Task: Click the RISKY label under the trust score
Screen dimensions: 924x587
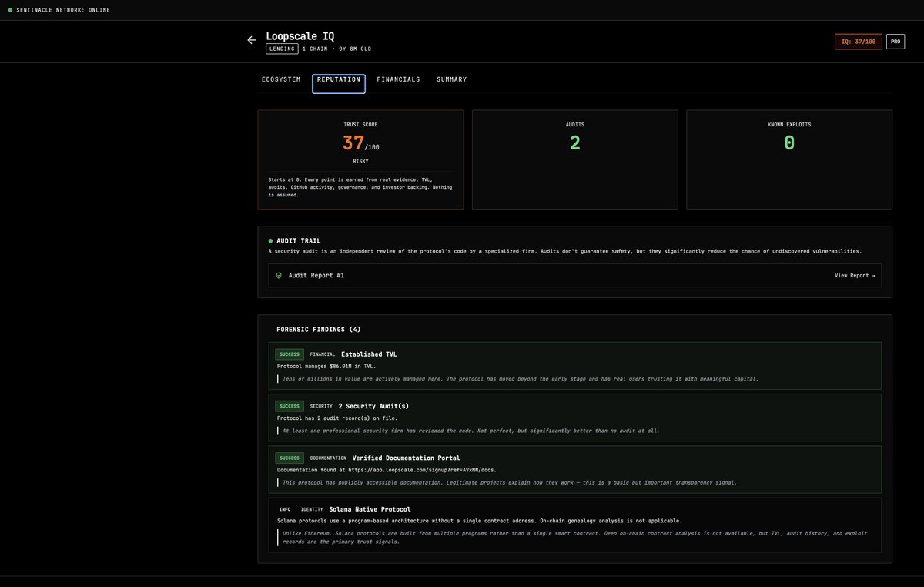Action: [360, 161]
